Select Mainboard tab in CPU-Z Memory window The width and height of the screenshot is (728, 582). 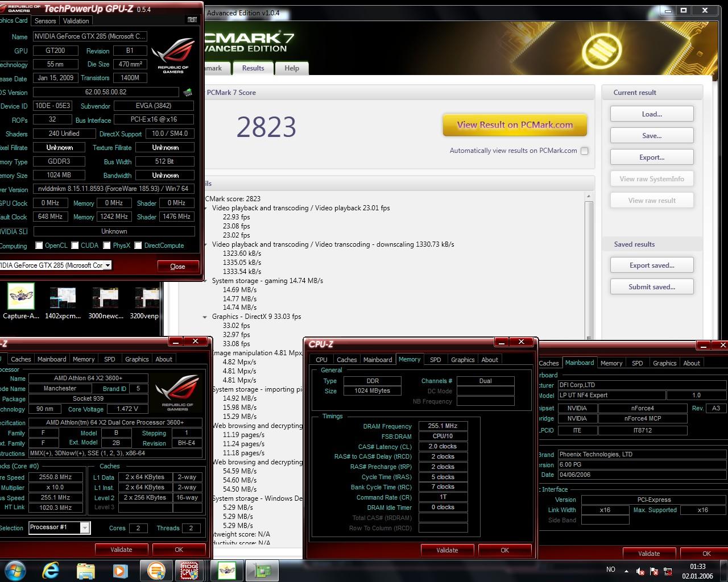(378, 360)
